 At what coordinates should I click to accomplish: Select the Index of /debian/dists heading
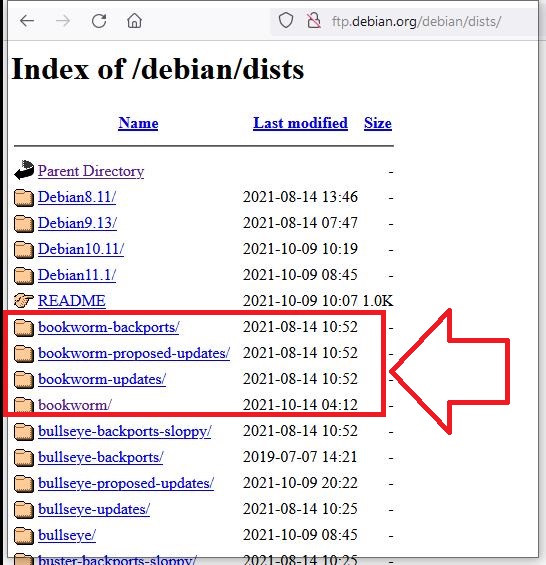click(x=158, y=69)
